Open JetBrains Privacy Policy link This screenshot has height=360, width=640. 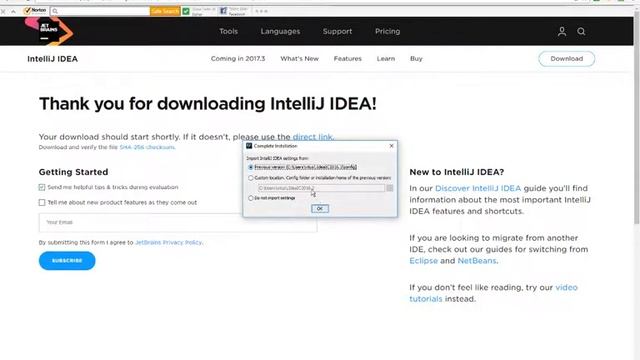tap(169, 242)
